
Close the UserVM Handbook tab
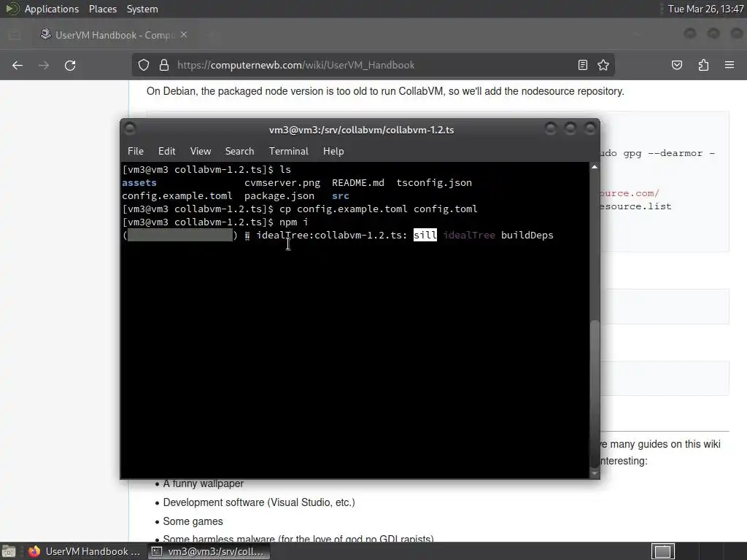[184, 35]
